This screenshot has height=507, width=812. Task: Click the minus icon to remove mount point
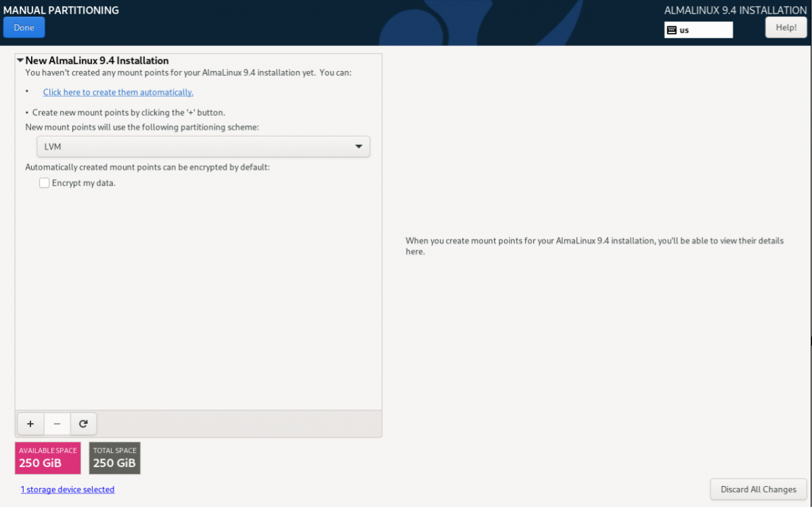coord(57,424)
